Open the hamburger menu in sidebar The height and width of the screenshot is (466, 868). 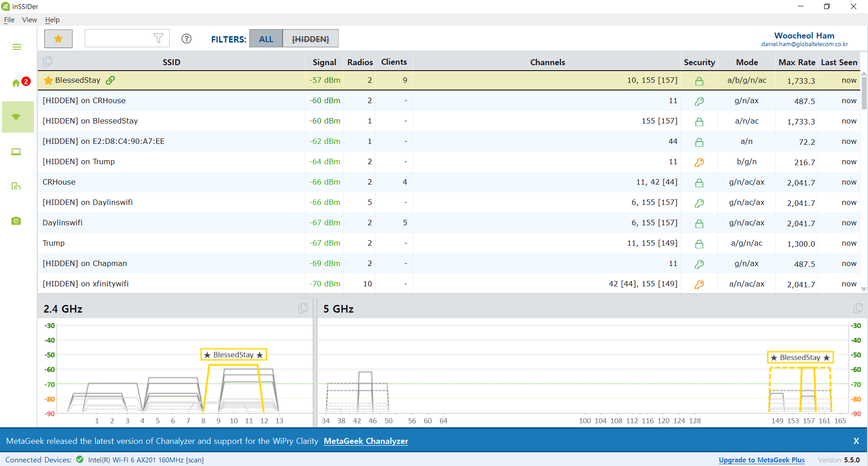click(17, 47)
